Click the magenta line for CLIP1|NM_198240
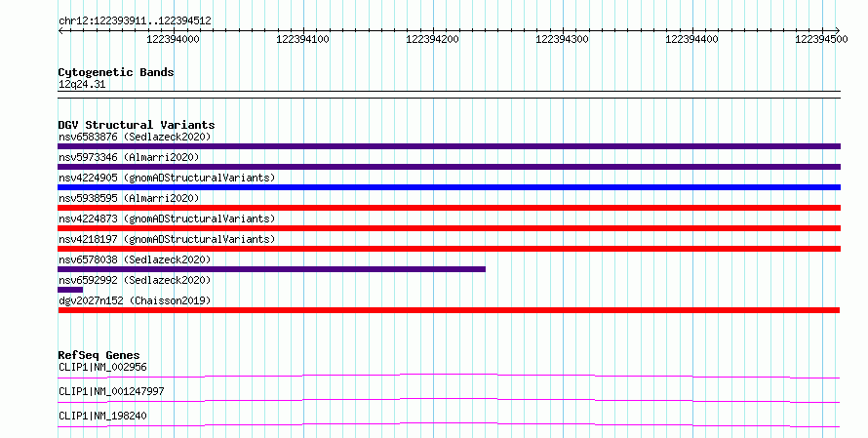This screenshot has height=438, width=868. [x=449, y=425]
